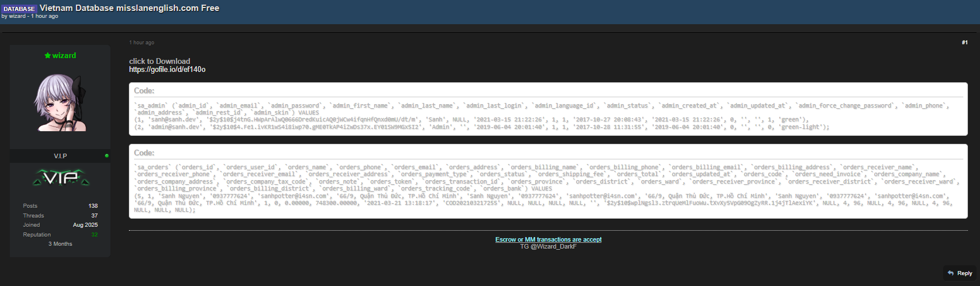Click the green online status dot
Screen dimensions: 980x286
coord(107,156)
